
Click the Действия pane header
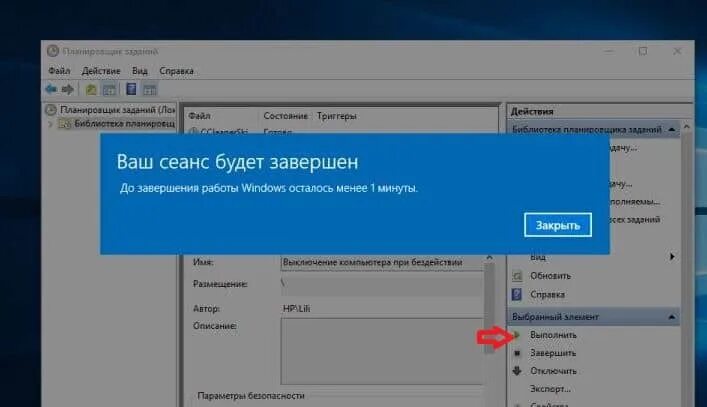coord(533,111)
